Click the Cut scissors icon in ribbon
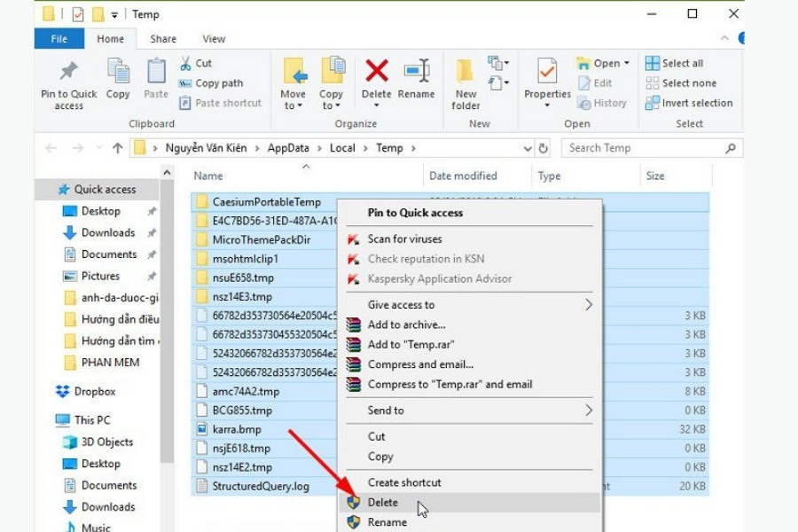Image resolution: width=798 pixels, height=532 pixels. 185,63
